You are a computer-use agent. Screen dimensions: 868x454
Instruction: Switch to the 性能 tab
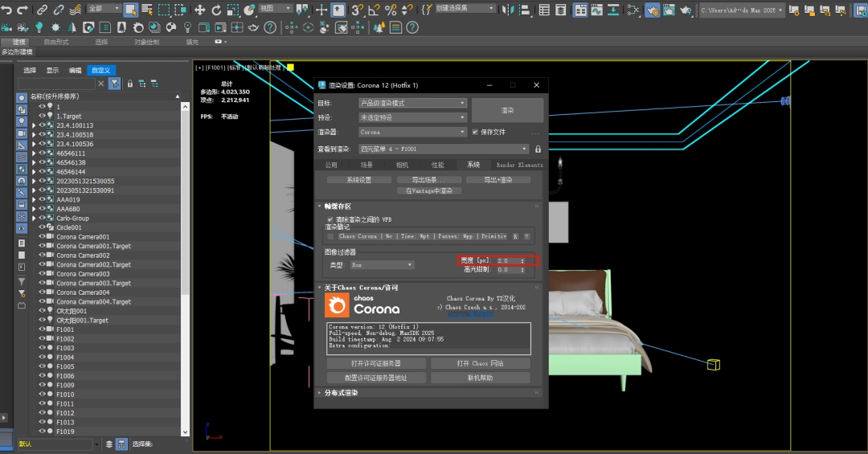tap(437, 165)
